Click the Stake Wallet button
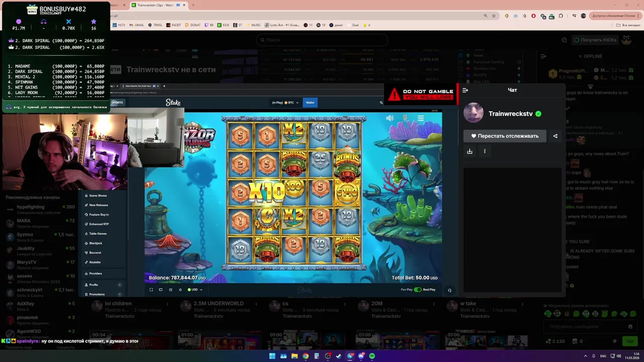Viewport: 644px width, 362px height. [310, 103]
